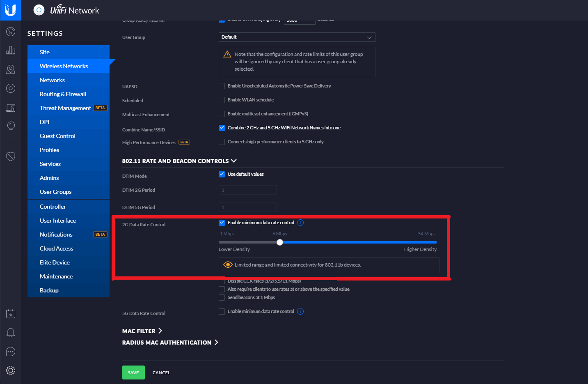Viewport: 588px width, 384px height.
Task: Enable Unscheduled Automatic Power Save Delivery
Action: coord(222,86)
